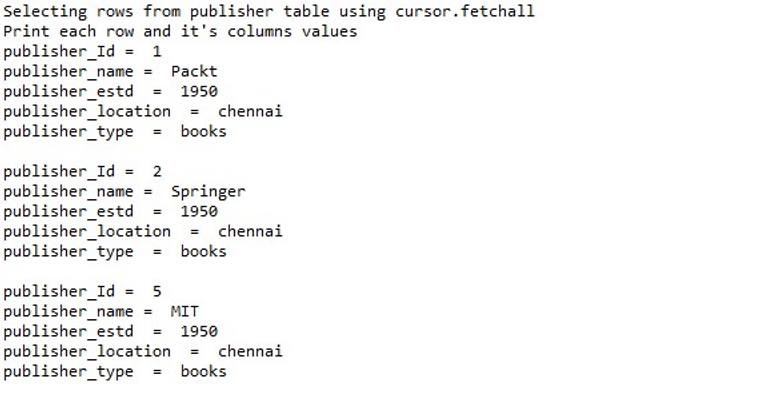The height and width of the screenshot is (400, 784).
Task: Click the 'publisher_Id = 2' line
Action: (82, 172)
